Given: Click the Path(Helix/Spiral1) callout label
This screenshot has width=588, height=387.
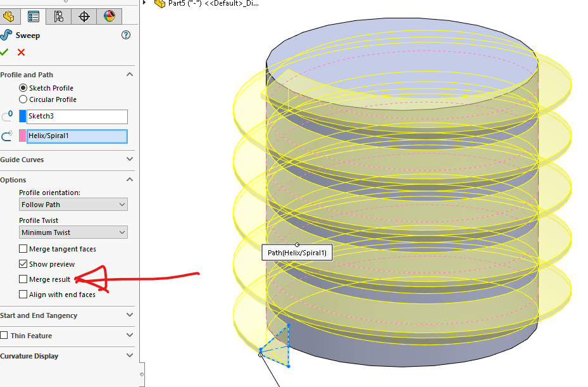Looking at the screenshot, I should click(x=297, y=253).
